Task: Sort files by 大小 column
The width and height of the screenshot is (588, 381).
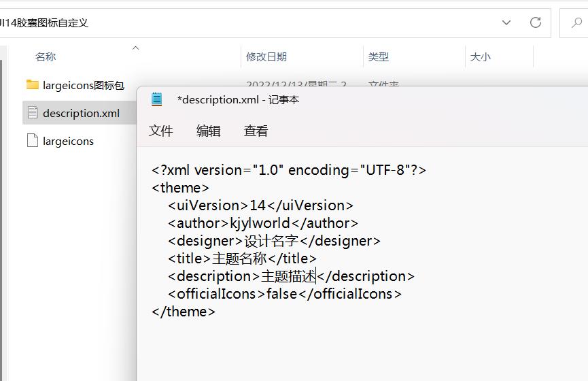Action: (481, 57)
